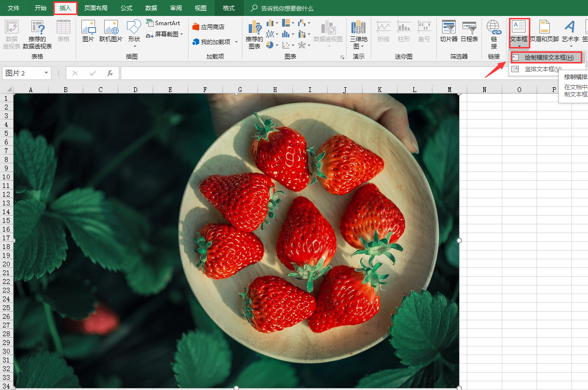Open the 艺术字 WordArt gallery

571,34
